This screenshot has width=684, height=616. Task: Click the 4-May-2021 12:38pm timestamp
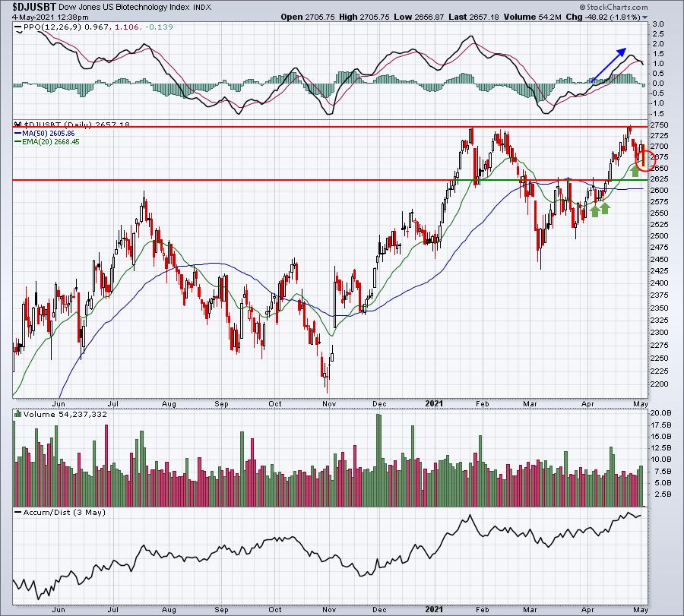[x=50, y=17]
